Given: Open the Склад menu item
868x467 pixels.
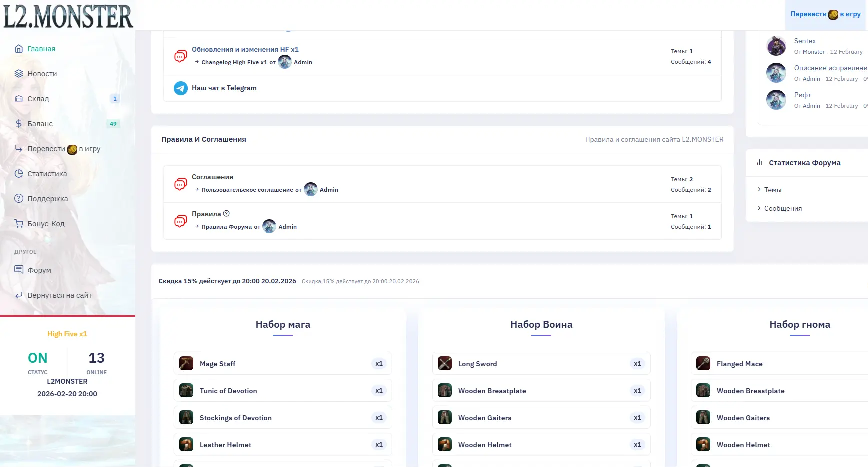Looking at the screenshot, I should tap(38, 99).
